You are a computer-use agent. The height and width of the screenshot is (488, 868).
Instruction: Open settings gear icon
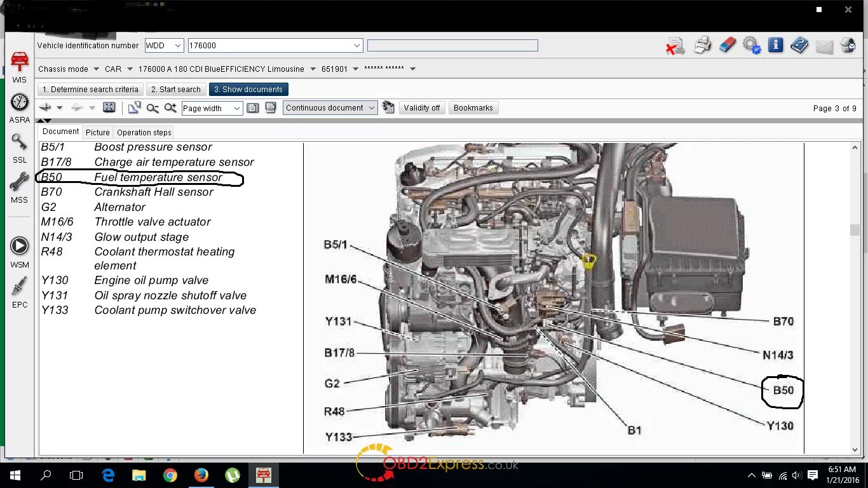[752, 46]
